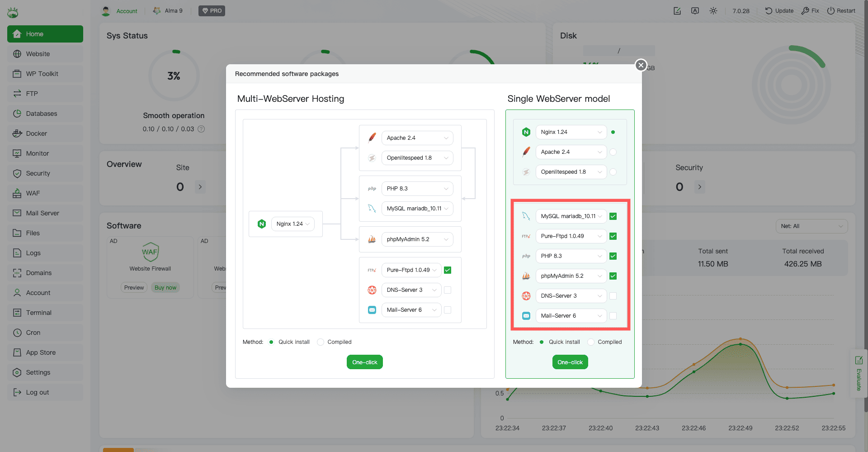Viewport: 868px width, 452px height.
Task: Open the App Store menu item
Action: pos(41,352)
